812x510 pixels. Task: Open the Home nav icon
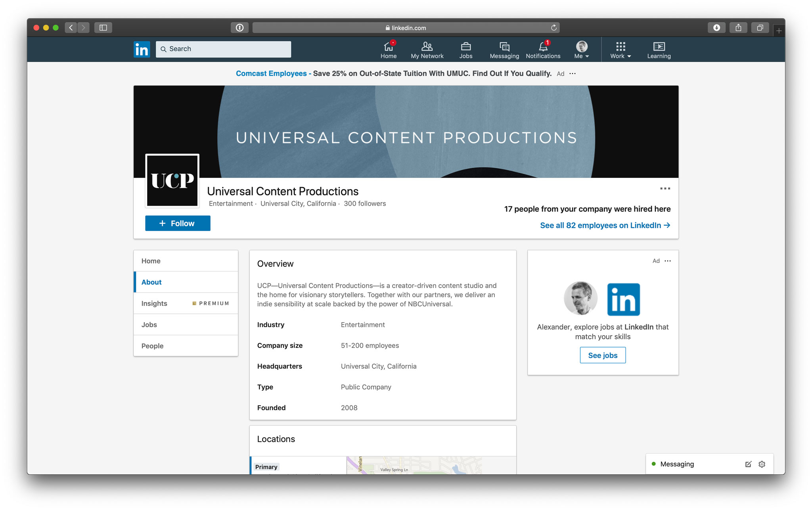pyautogui.click(x=388, y=50)
